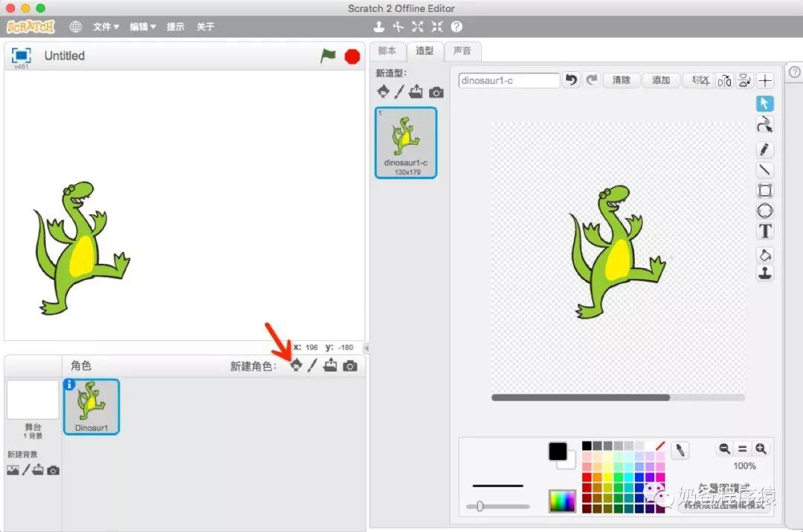The height and width of the screenshot is (532, 803).
Task: Open the 文件 menu
Action: tap(106, 27)
